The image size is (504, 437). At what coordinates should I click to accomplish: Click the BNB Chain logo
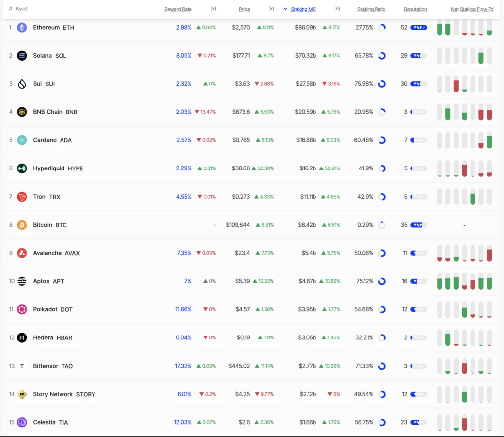pos(22,112)
